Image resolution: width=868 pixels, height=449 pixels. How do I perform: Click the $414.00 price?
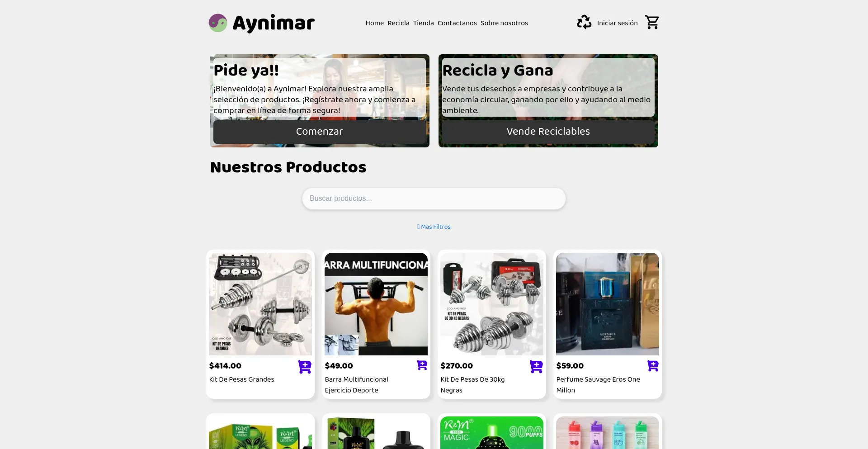tap(225, 366)
